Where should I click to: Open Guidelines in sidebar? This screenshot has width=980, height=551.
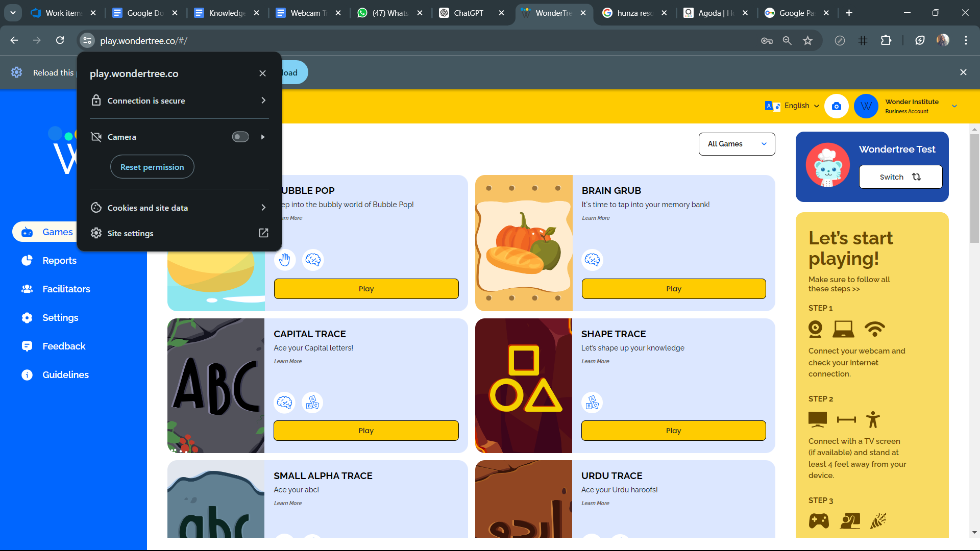pyautogui.click(x=55, y=375)
